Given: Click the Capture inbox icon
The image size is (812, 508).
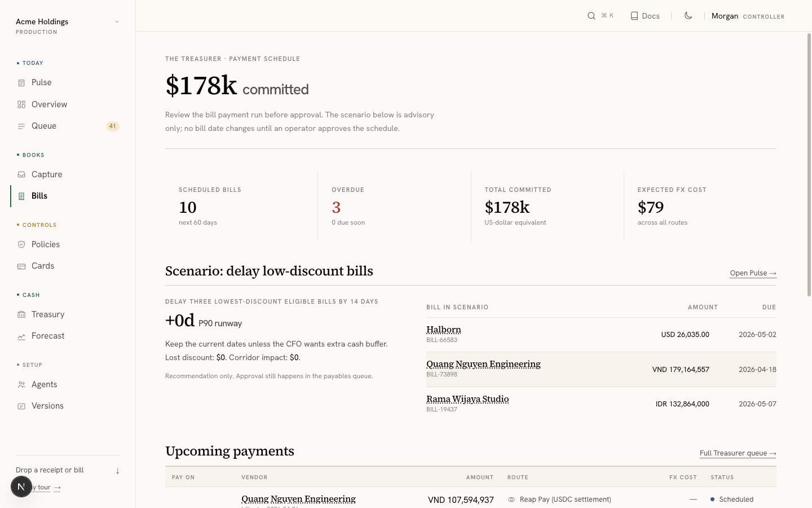Looking at the screenshot, I should (x=21, y=175).
